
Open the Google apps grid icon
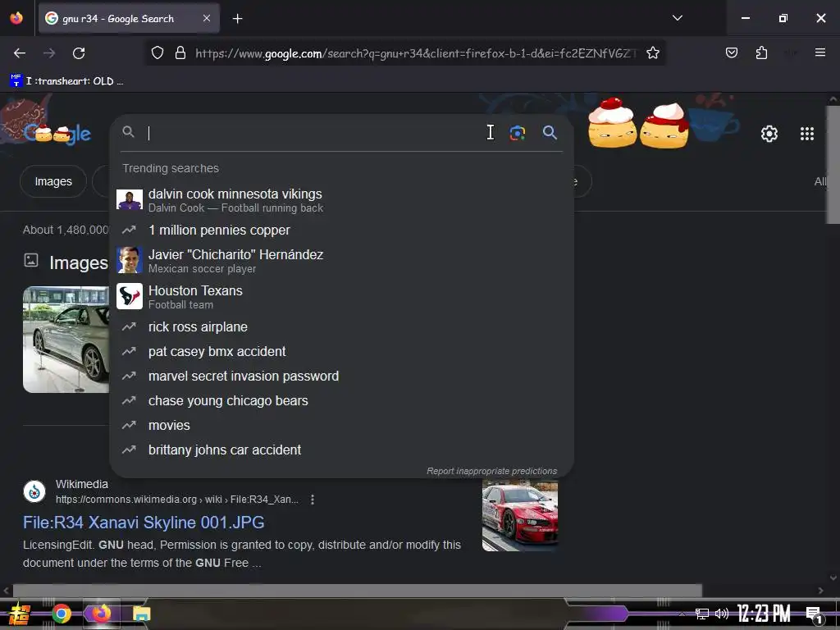pos(807,134)
